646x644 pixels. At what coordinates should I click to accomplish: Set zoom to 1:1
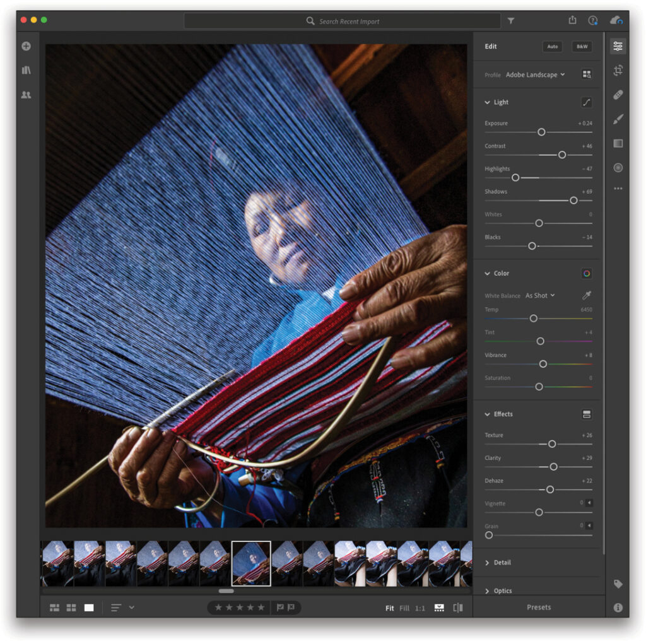[420, 608]
